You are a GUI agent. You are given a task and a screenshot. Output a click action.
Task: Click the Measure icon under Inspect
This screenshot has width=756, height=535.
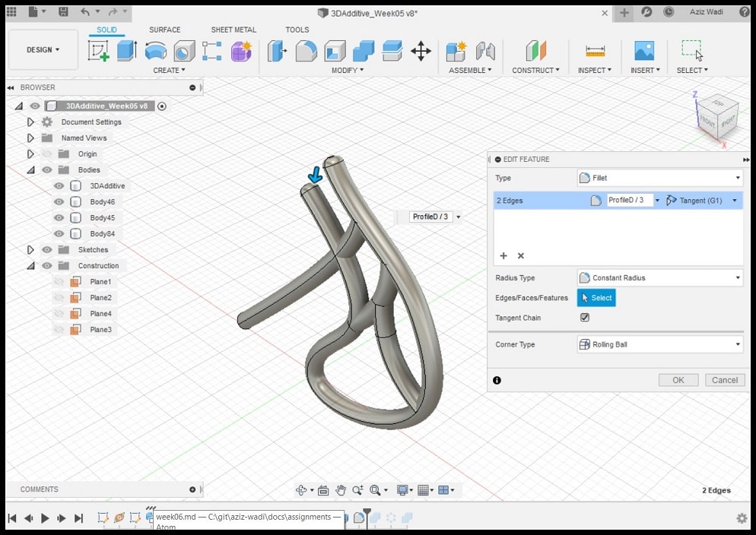[x=595, y=51]
